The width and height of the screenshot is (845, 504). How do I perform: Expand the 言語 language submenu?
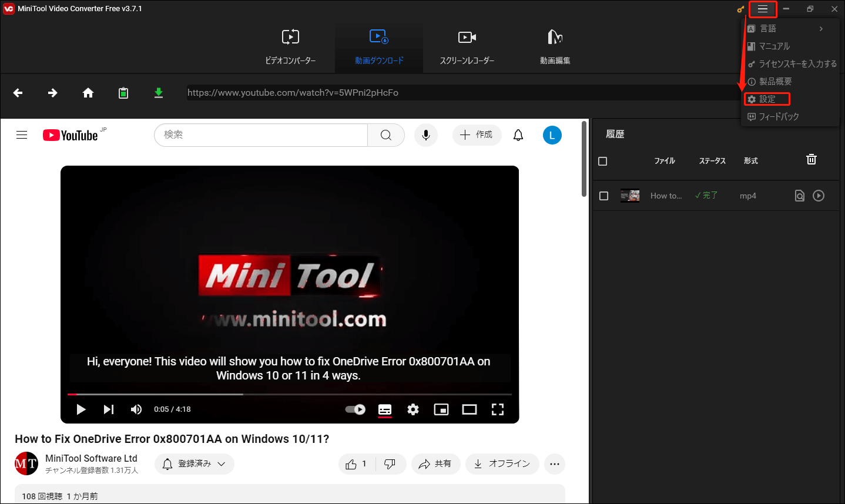coord(790,28)
